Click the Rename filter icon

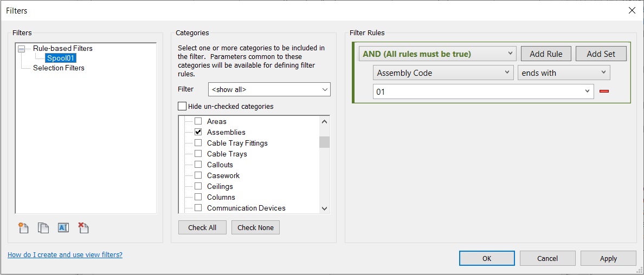click(x=63, y=228)
